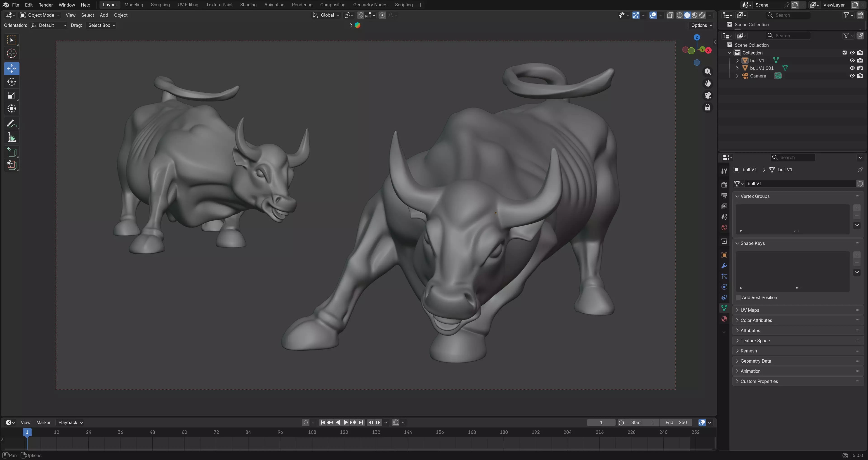
Task: Select the Measure ruler tool
Action: [x=12, y=137]
